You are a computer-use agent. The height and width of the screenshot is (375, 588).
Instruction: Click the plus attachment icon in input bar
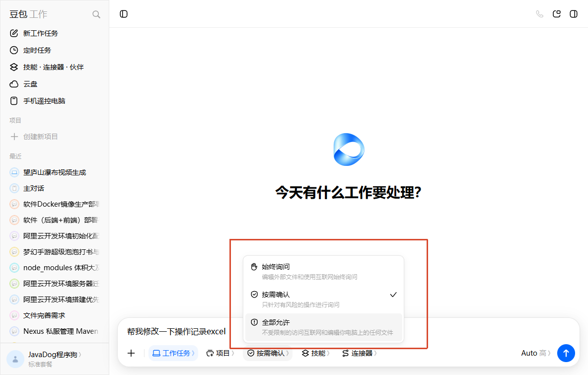click(x=131, y=353)
